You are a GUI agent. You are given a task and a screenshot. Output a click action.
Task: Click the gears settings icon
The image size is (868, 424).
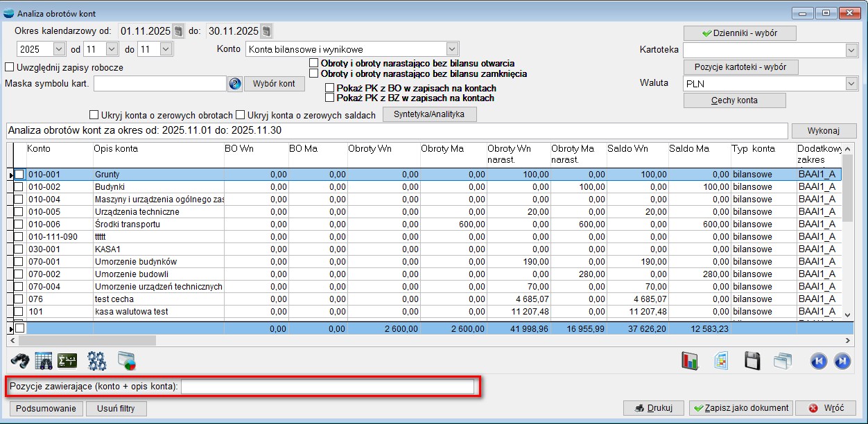click(x=96, y=361)
